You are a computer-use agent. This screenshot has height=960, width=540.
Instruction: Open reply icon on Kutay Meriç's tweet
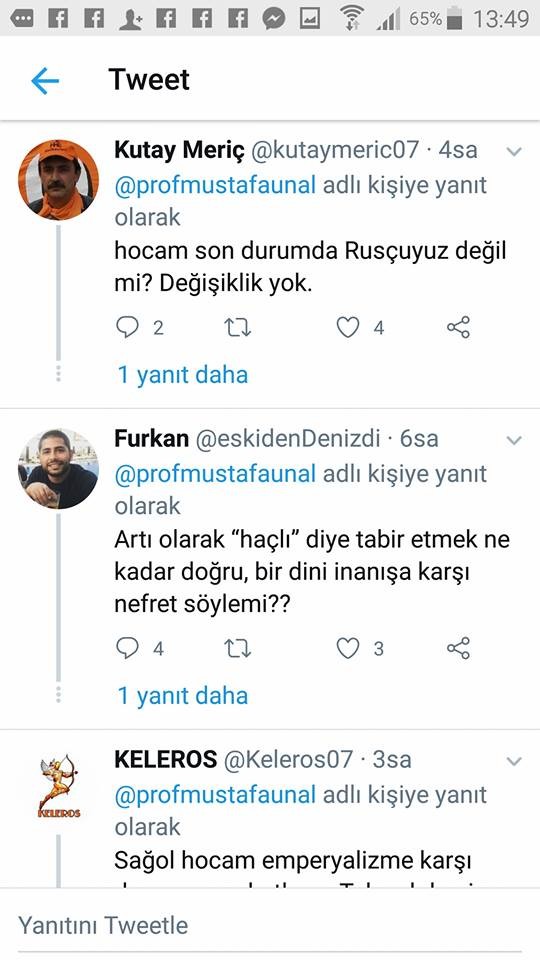127,328
